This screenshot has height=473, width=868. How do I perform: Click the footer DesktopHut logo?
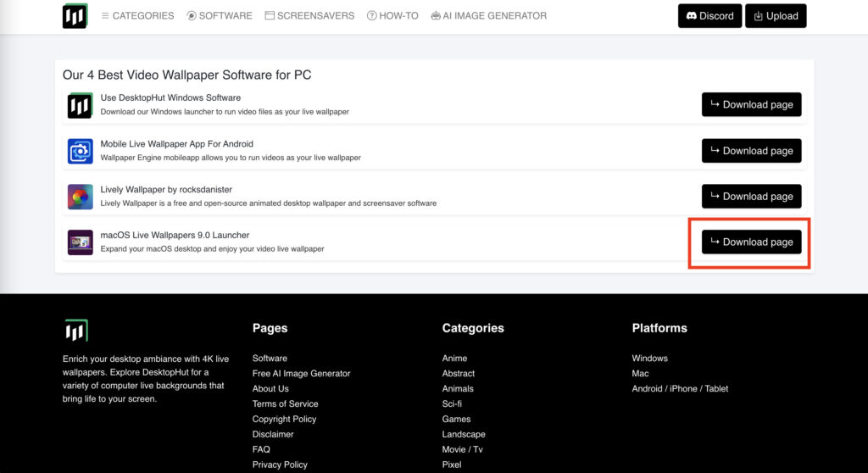(75, 330)
